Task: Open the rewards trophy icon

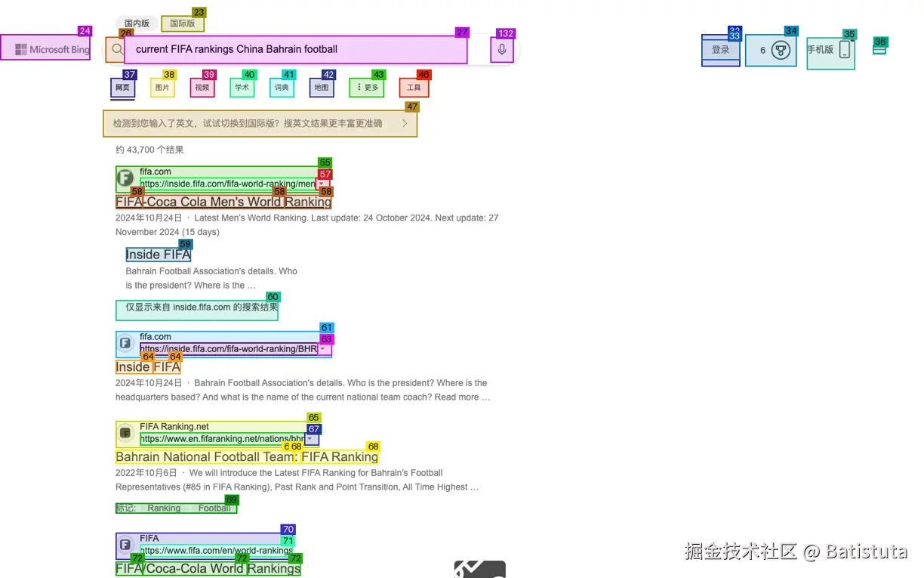Action: click(x=781, y=51)
